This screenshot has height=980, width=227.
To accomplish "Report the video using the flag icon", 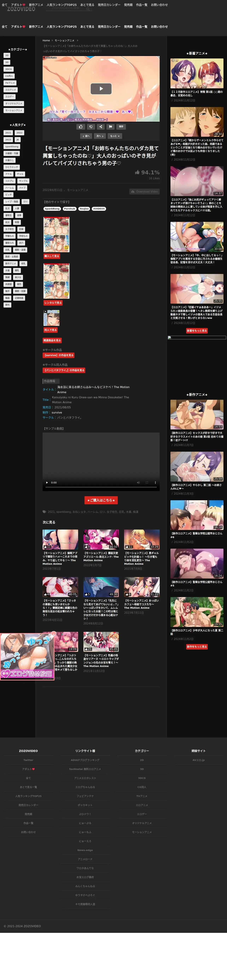I will point(110,127).
